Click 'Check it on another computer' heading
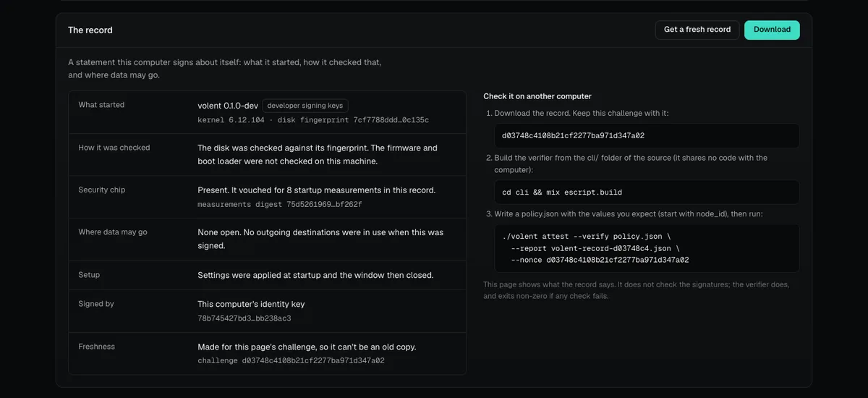The height and width of the screenshot is (398, 868). pyautogui.click(x=537, y=96)
